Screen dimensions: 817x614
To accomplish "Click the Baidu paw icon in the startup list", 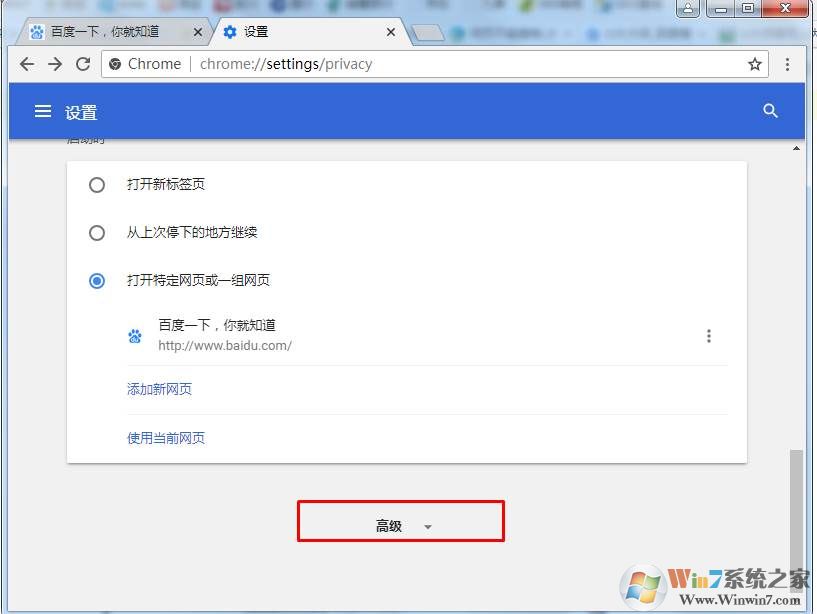I will 135,336.
